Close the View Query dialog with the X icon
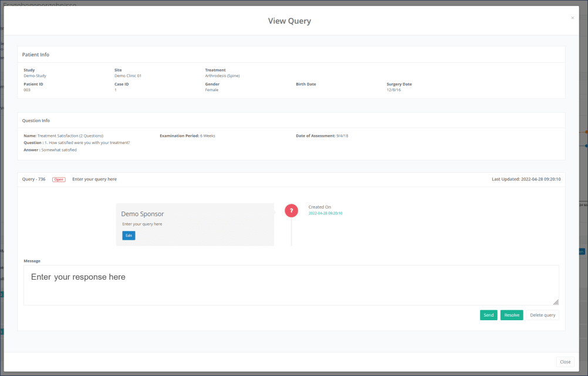The width and height of the screenshot is (588, 376). tap(572, 18)
